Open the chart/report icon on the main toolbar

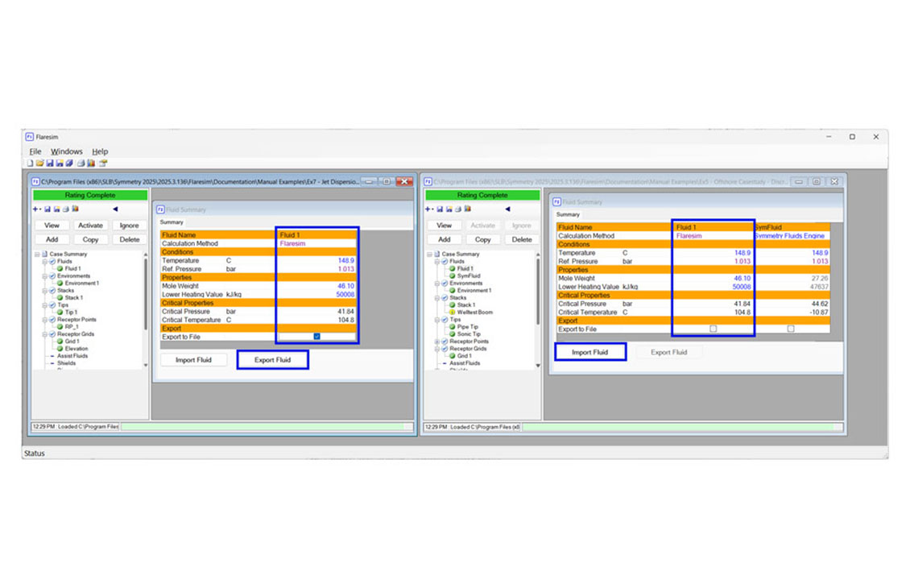click(x=90, y=164)
